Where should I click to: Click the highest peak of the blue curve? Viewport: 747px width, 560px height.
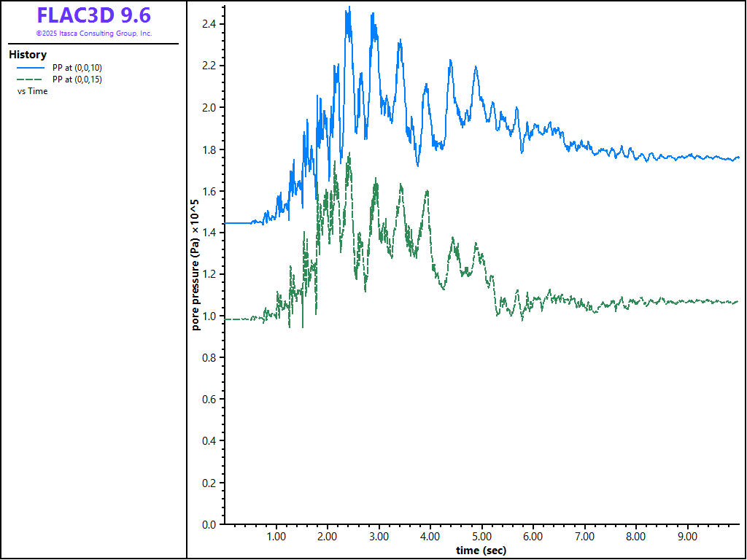[349, 9]
